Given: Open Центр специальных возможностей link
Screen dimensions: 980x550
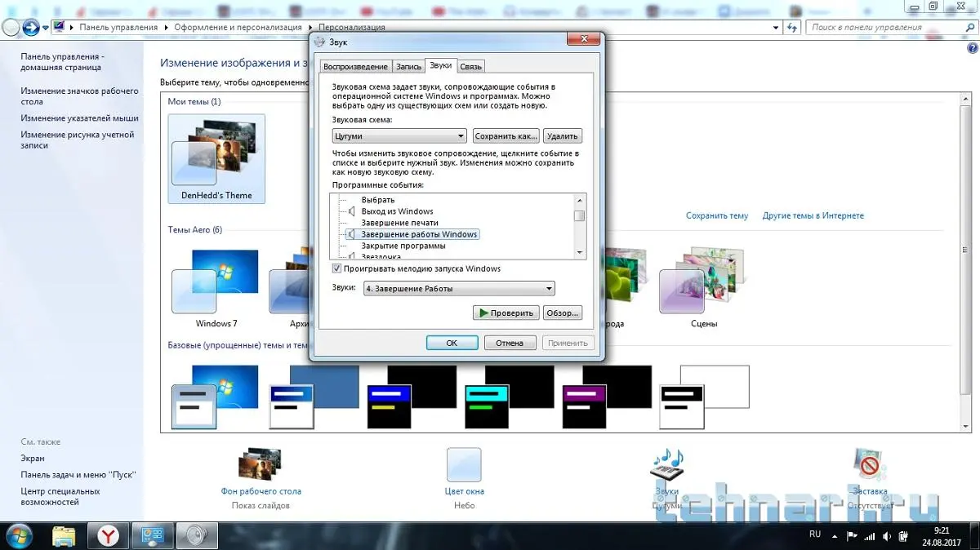Looking at the screenshot, I should coord(60,496).
